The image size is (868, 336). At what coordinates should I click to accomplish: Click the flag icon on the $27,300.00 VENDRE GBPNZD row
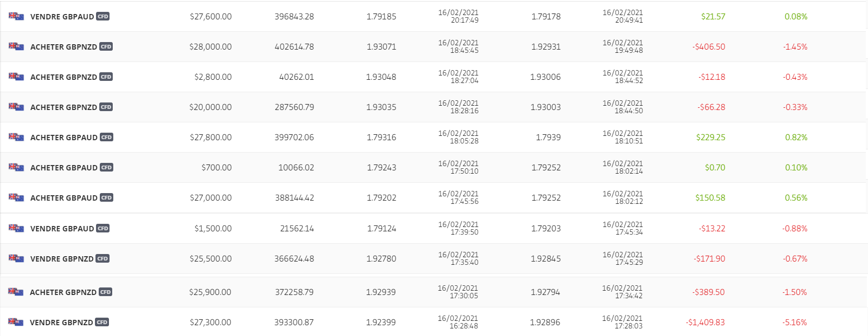pos(16,322)
